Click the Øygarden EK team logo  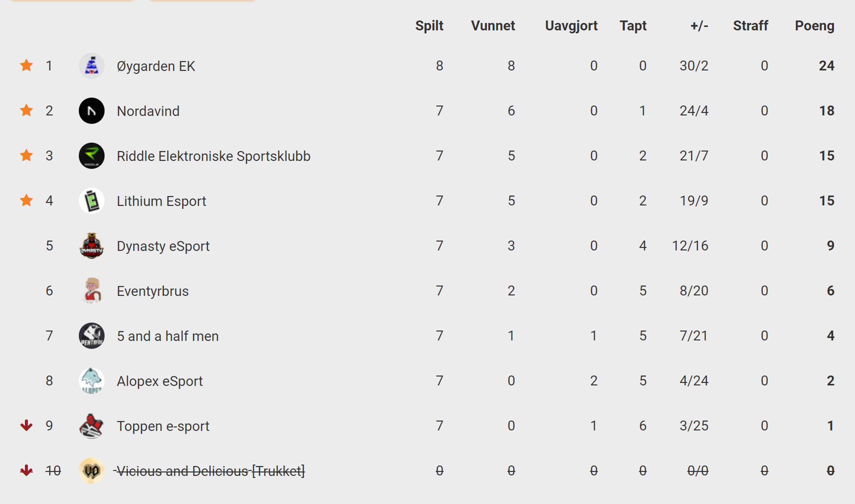(91, 66)
